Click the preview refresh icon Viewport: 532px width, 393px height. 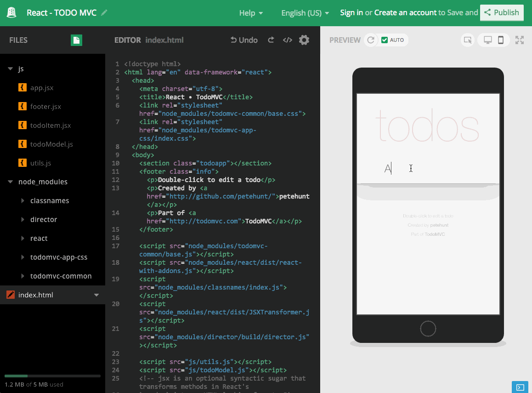(370, 40)
